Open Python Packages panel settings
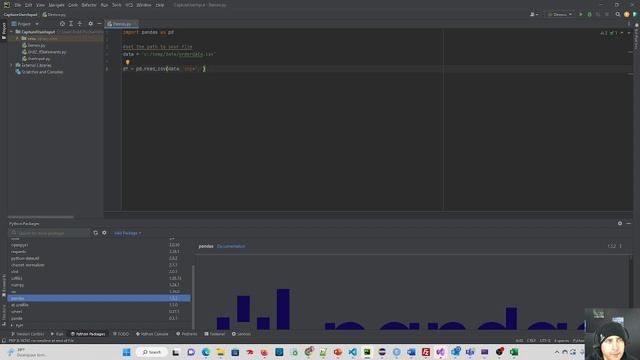The width and height of the screenshot is (640, 360). click(x=620, y=223)
